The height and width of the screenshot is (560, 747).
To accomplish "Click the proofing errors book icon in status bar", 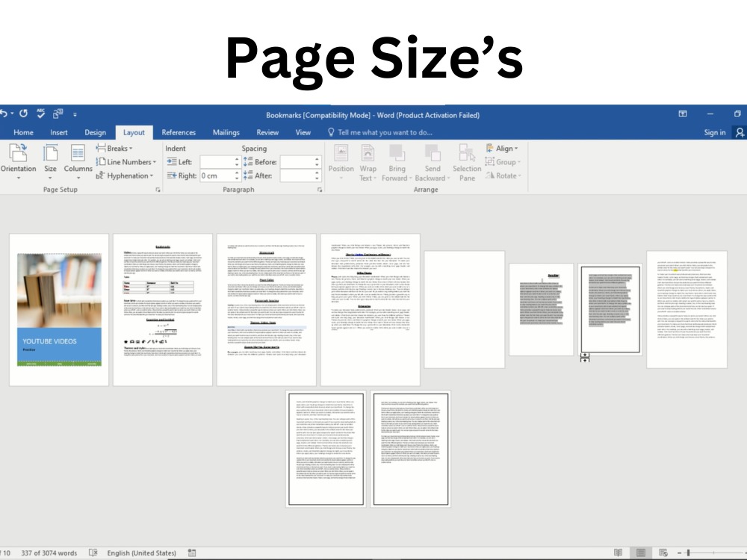I will [93, 553].
